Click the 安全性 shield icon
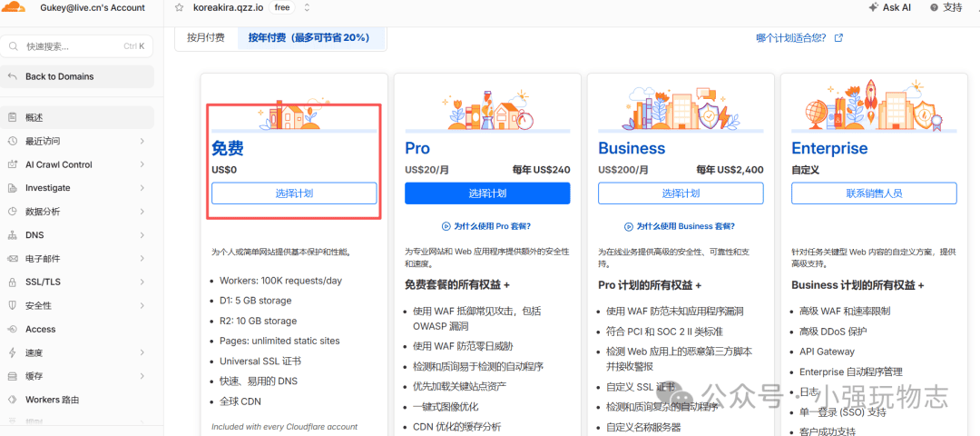Viewport: 980px width, 436px height. (x=13, y=306)
